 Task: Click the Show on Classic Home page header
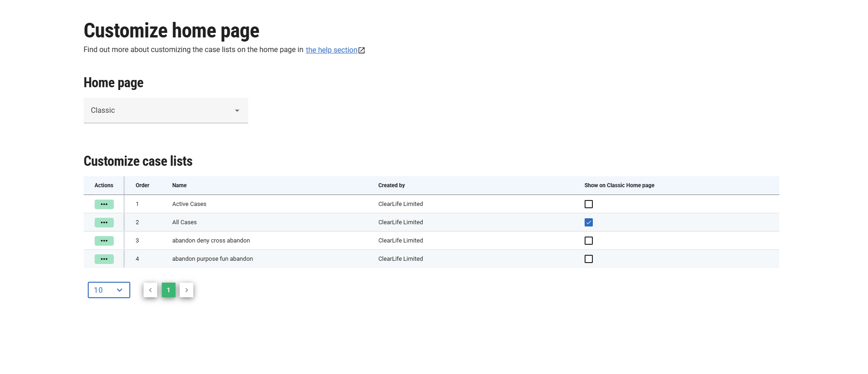click(x=619, y=185)
